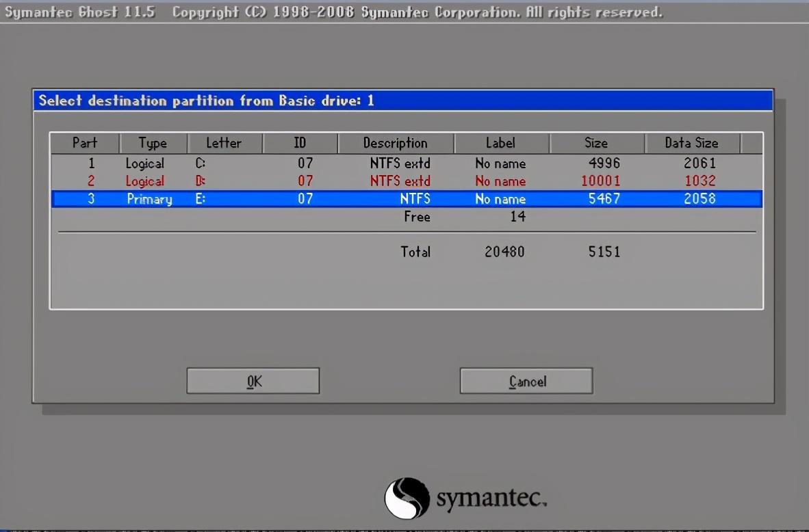809x532 pixels.
Task: Click the ID column header
Action: 300,143
